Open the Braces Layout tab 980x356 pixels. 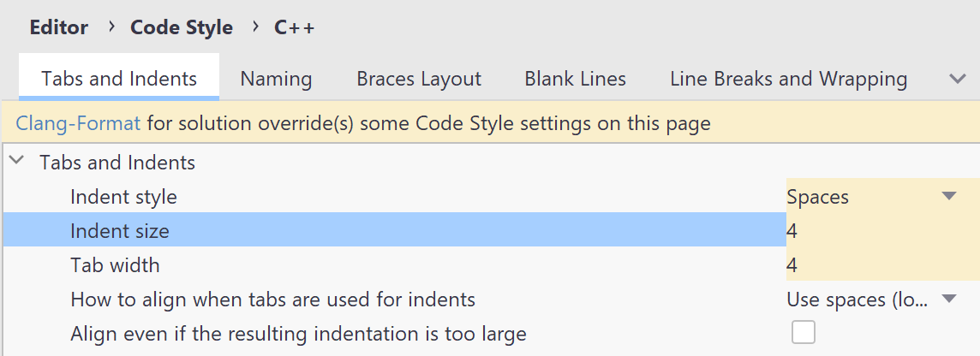pyautogui.click(x=419, y=80)
